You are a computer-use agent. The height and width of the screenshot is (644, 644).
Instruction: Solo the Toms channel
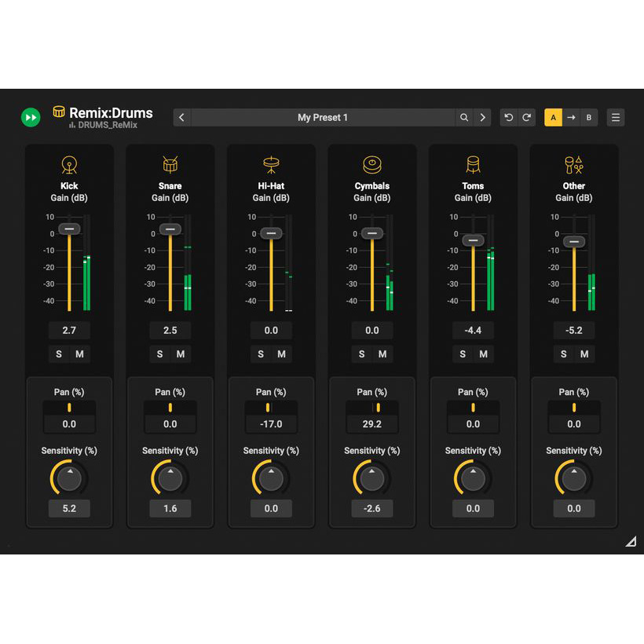[x=463, y=354]
